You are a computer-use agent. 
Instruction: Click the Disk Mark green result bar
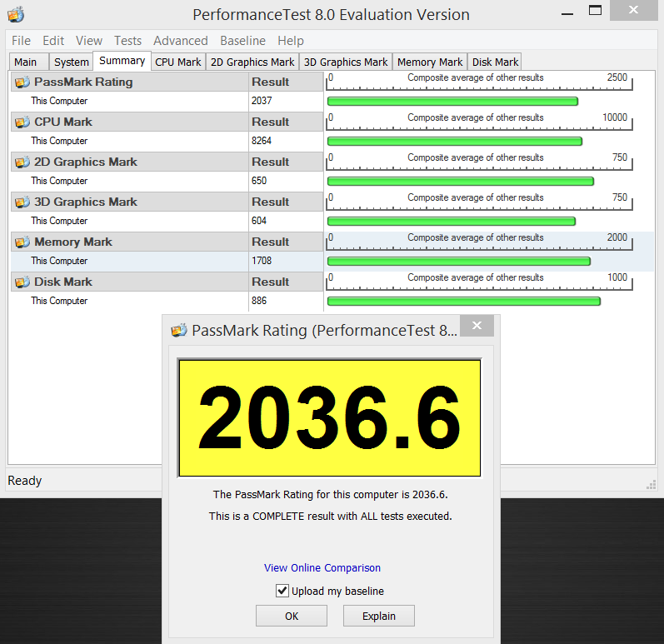coord(464,302)
